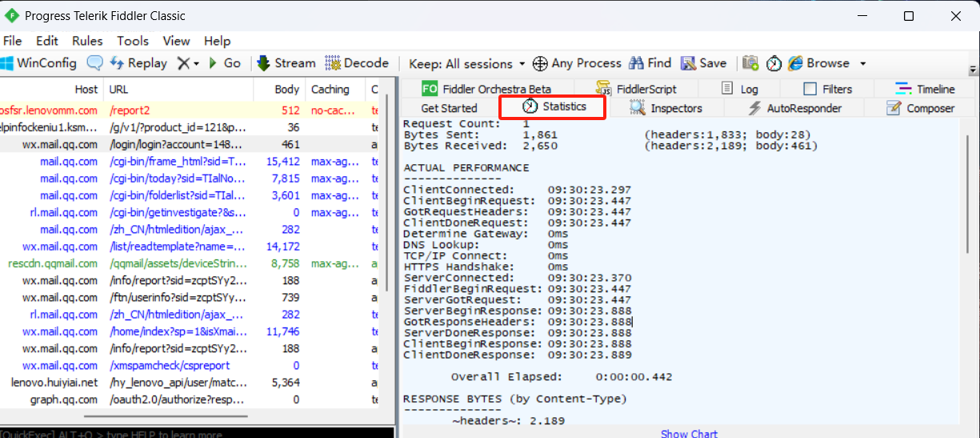Open the Edit menu
The height and width of the screenshot is (438, 980).
(47, 41)
